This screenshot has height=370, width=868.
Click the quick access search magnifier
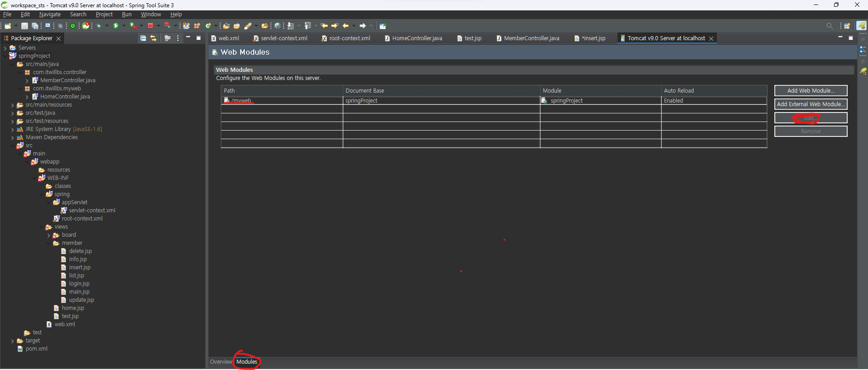829,26
